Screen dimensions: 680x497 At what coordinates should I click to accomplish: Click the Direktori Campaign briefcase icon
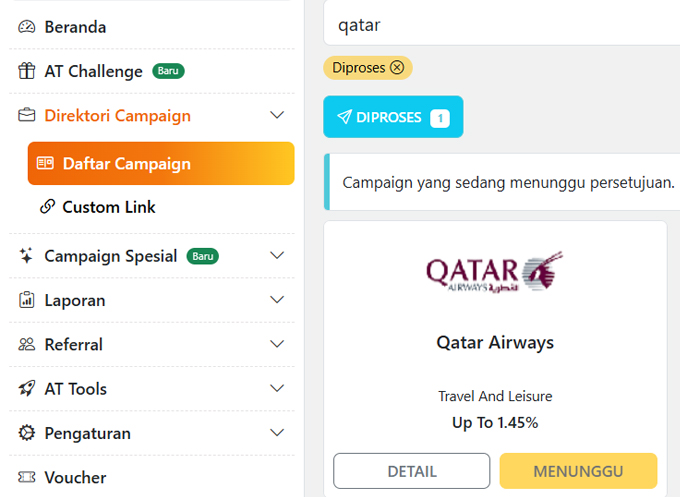click(x=27, y=115)
